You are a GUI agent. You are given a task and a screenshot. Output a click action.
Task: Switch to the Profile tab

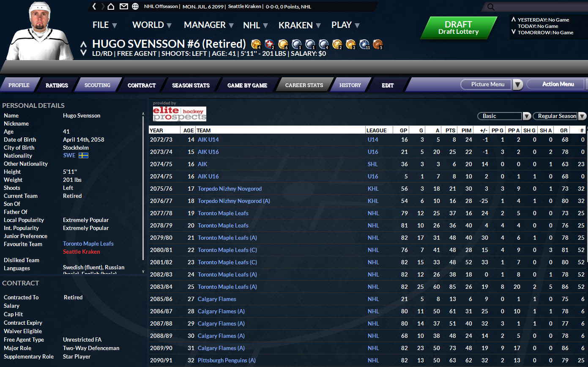click(x=19, y=85)
